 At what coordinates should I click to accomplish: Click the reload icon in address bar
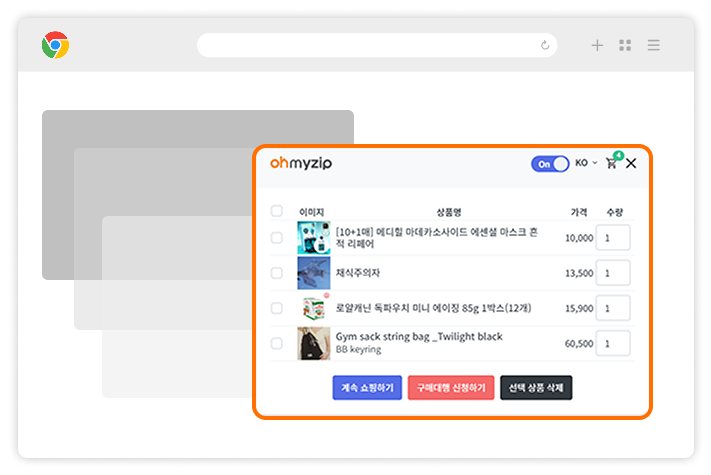(544, 45)
